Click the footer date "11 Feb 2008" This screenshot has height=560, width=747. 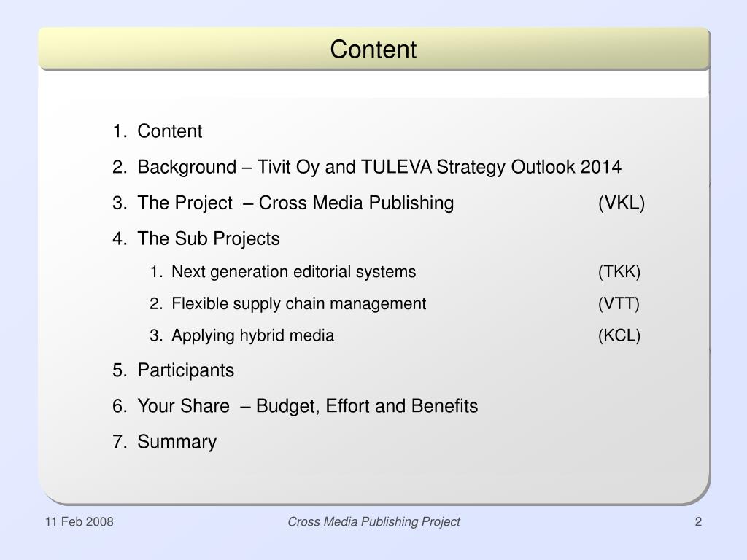[79, 522]
